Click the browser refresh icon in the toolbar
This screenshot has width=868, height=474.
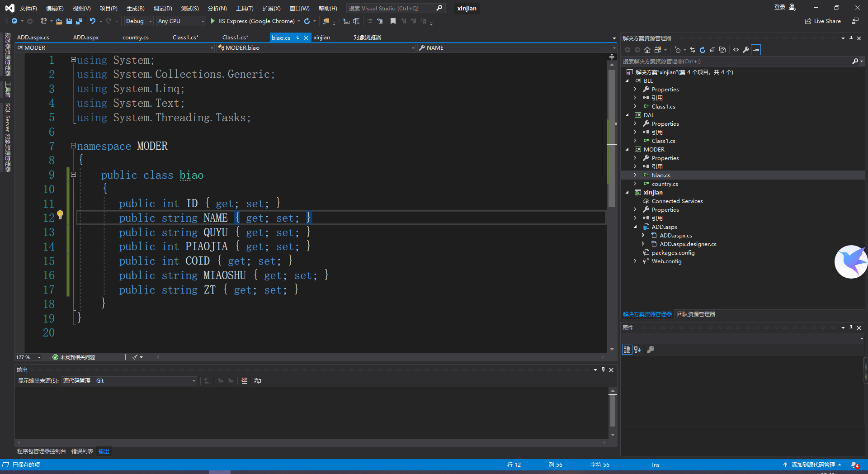coord(307,21)
